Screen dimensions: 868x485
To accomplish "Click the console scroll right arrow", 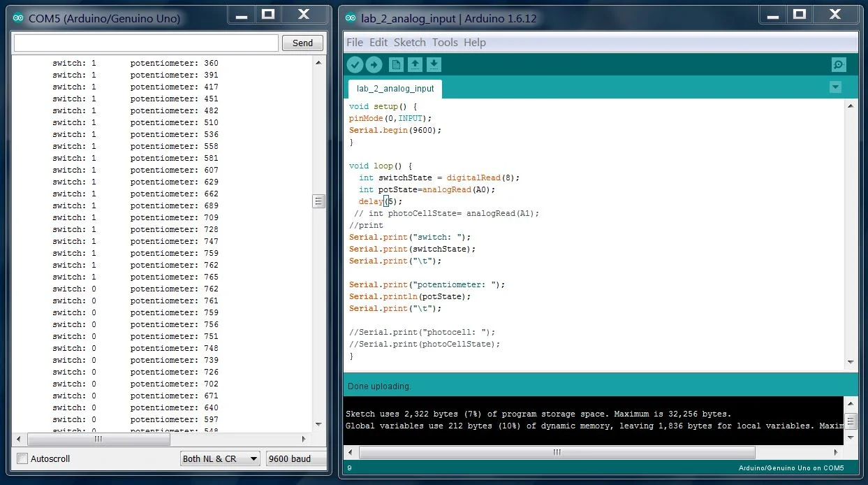I will (835, 452).
